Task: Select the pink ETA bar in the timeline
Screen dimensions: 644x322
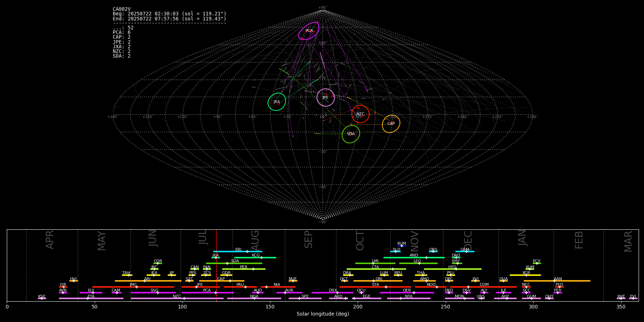Action: [x=91, y=298]
